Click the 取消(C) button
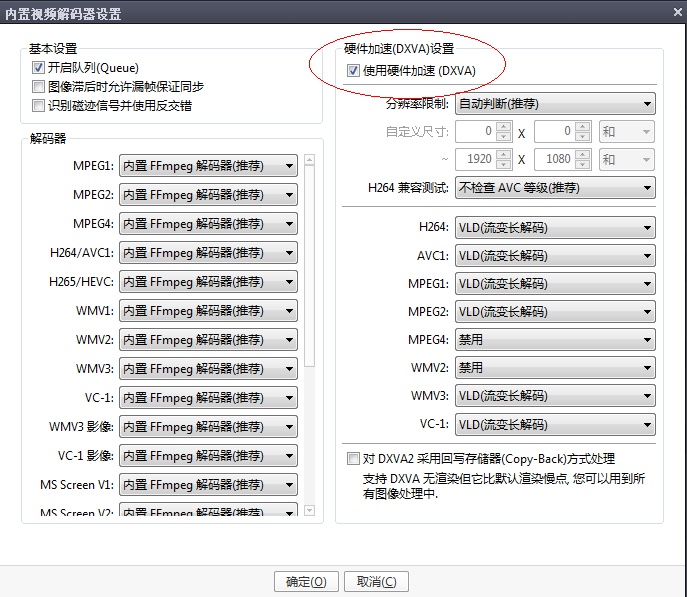687x597 pixels. 376,582
